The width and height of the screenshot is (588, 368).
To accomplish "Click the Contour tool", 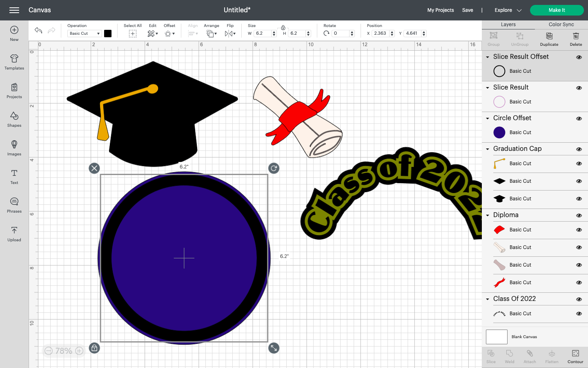I will click(575, 356).
